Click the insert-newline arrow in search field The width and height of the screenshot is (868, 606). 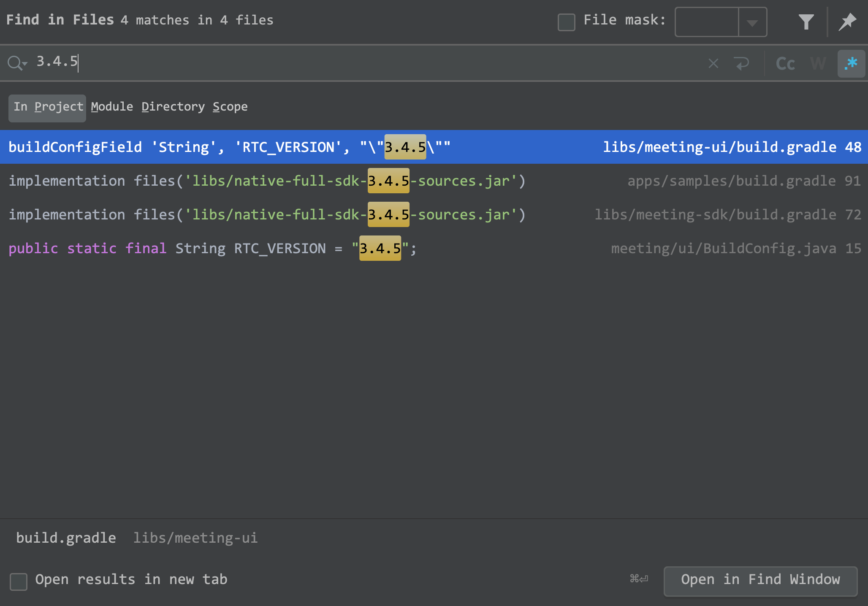click(742, 63)
